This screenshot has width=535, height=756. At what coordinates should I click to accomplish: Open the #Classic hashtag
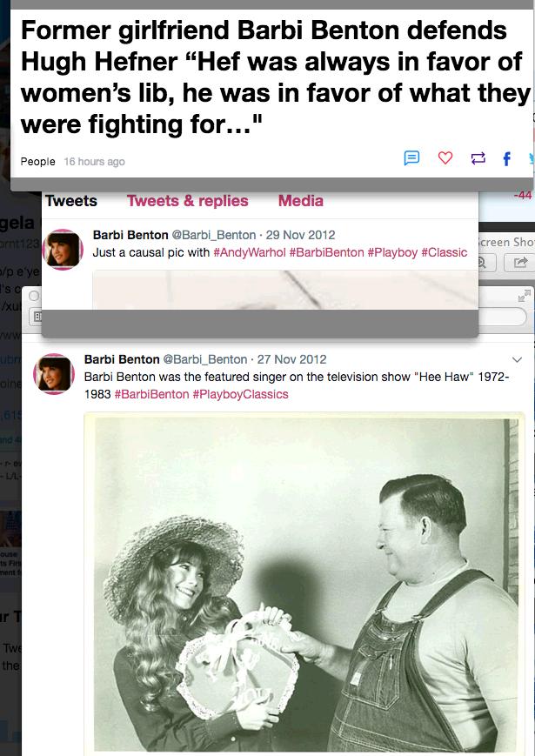click(x=444, y=252)
